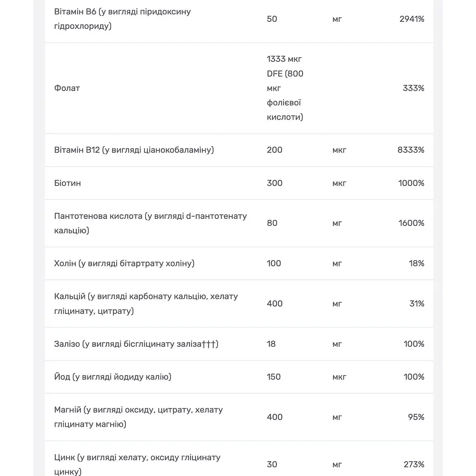Viewport: 476px width, 476px height.
Task: Select the iron amount value 18
Action: point(271,344)
